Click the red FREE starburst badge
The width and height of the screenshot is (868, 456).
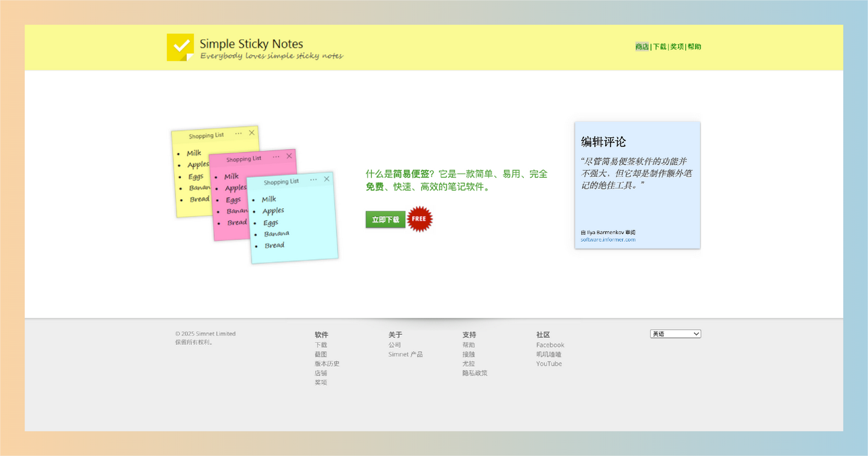(x=419, y=219)
